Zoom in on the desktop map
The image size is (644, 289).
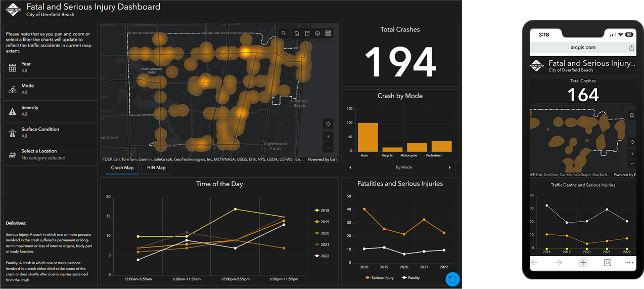[x=328, y=137]
